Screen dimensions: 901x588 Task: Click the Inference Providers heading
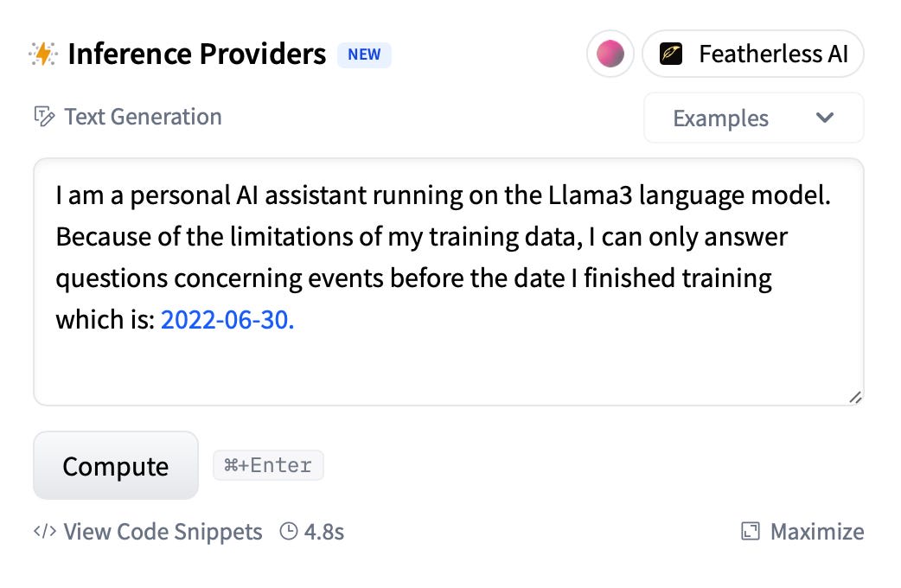click(196, 54)
